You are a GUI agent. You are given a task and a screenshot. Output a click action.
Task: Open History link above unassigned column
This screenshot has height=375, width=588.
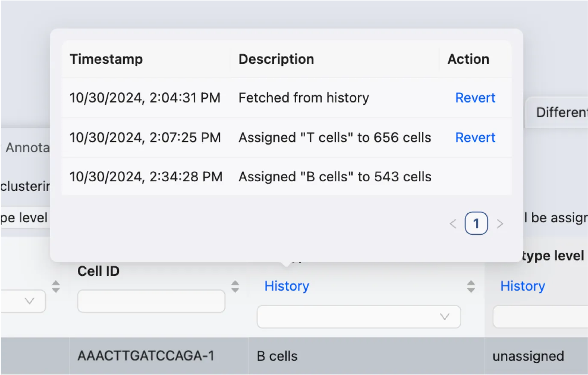point(523,286)
